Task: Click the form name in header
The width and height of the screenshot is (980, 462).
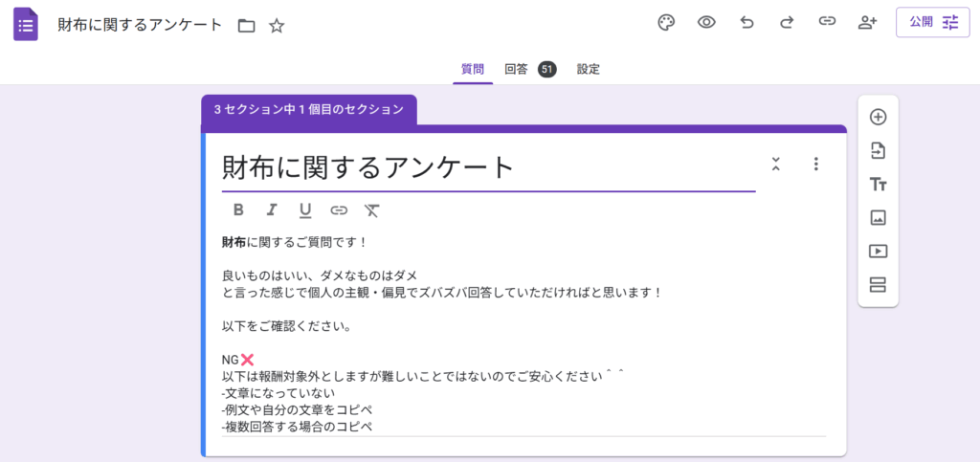Action: click(x=140, y=25)
